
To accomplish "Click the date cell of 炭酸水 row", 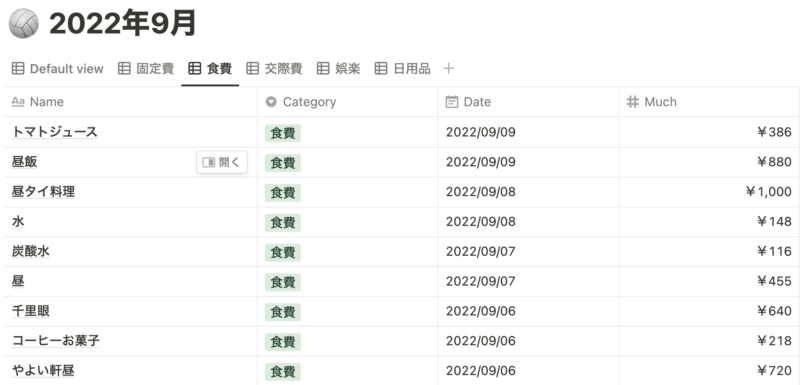I will click(x=528, y=251).
